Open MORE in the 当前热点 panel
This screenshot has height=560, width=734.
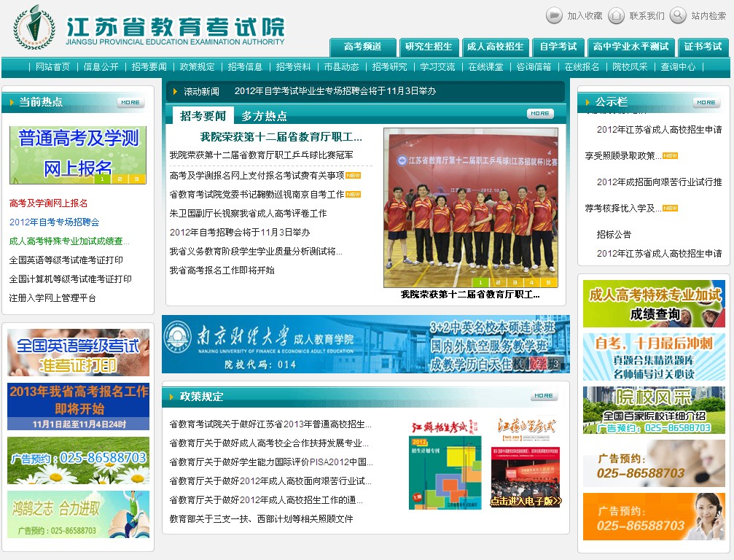[130, 103]
